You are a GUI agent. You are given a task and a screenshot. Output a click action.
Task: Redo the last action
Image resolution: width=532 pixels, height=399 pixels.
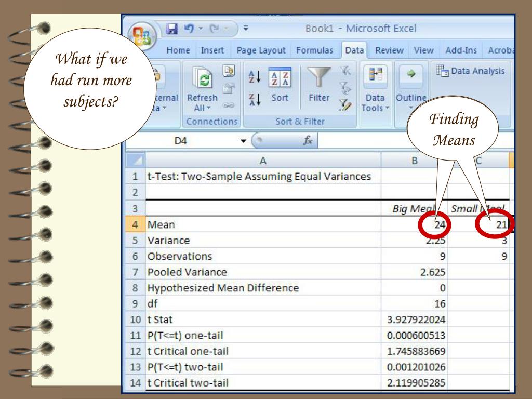(214, 29)
